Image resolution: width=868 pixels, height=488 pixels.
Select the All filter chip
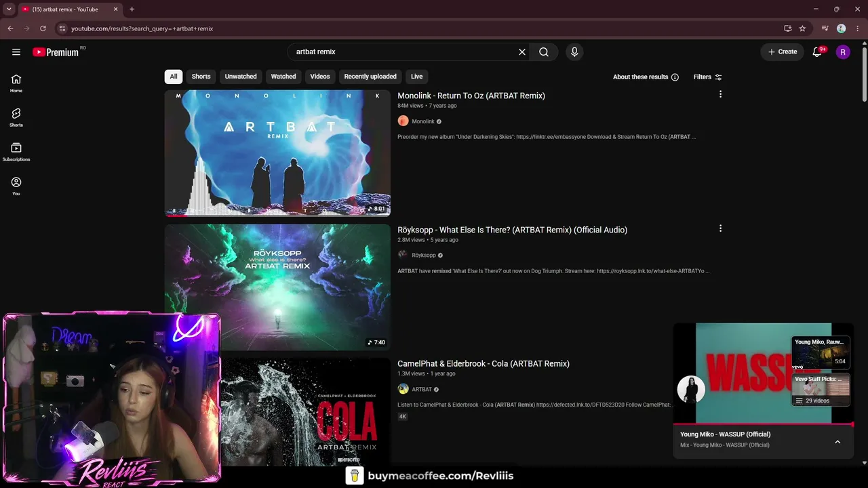click(x=174, y=77)
